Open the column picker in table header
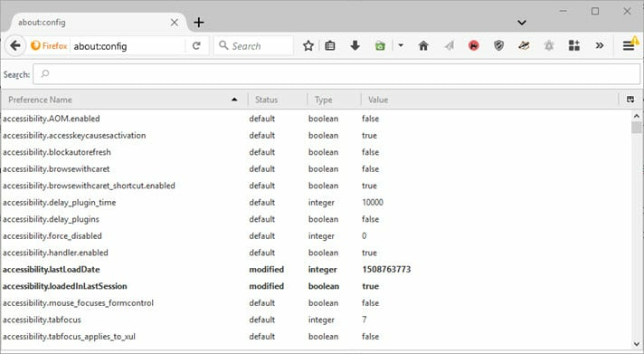 tap(630, 100)
